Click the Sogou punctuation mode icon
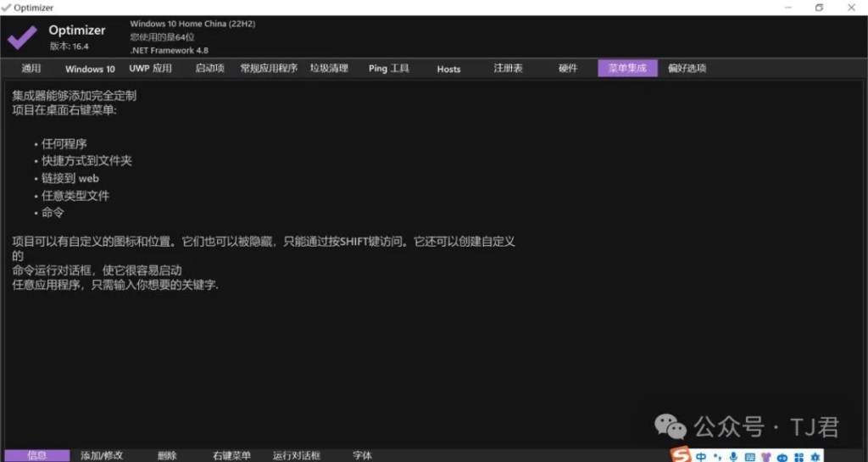This screenshot has height=462, width=868. [x=717, y=457]
